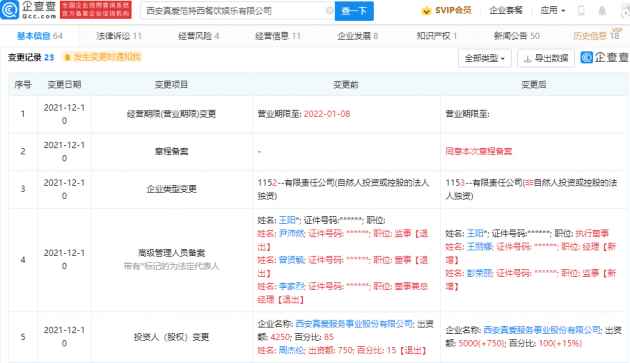Switch to 历史信息 VIP tab
The height and width of the screenshot is (363, 630).
596,35
